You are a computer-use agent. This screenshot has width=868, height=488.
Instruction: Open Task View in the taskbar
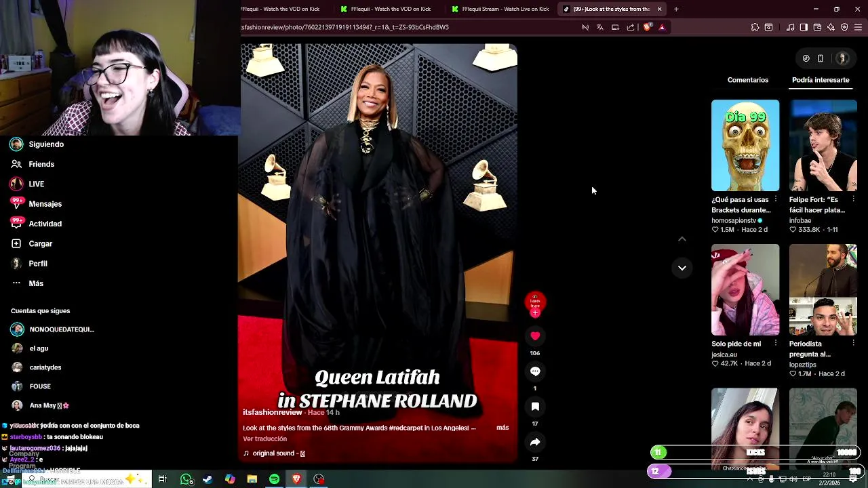[x=163, y=479]
